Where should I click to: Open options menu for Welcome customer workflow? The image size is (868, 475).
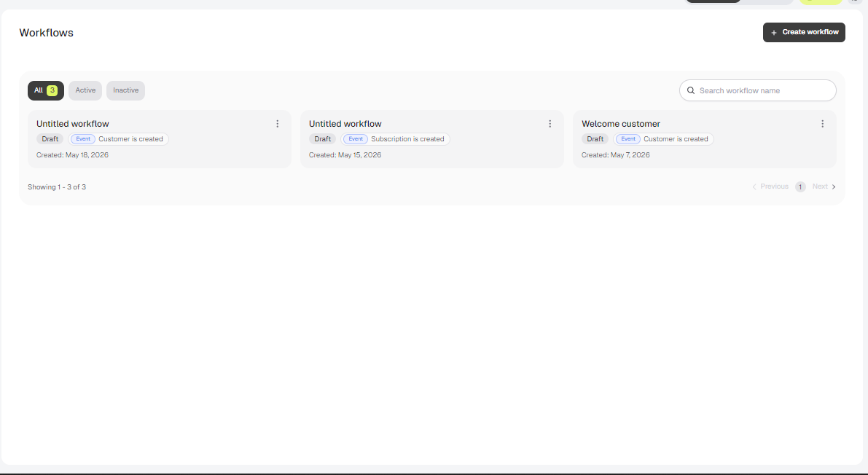click(822, 124)
